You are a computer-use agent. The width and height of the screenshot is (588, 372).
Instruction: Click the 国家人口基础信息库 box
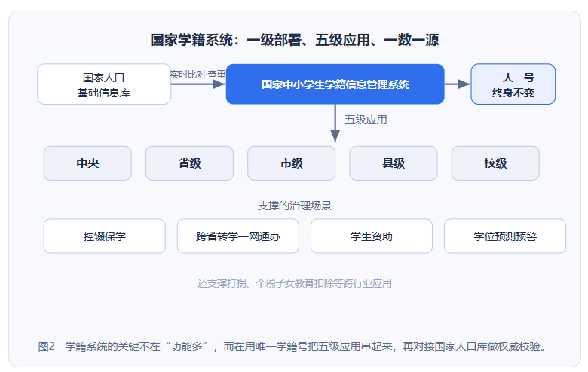(104, 84)
